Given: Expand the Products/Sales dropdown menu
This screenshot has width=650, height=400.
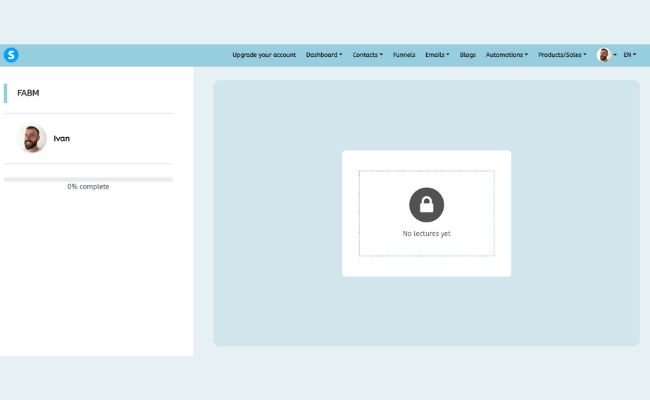Looking at the screenshot, I should [x=563, y=55].
